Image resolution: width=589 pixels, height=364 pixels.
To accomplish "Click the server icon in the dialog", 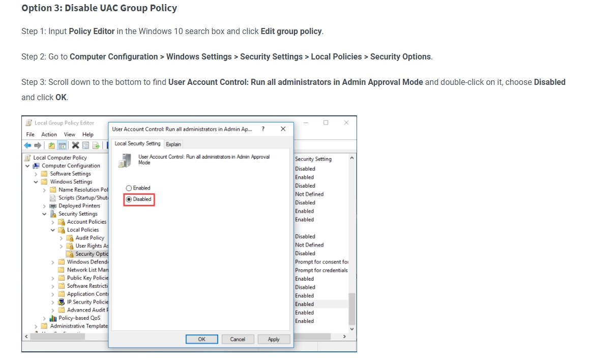I will pyautogui.click(x=125, y=161).
